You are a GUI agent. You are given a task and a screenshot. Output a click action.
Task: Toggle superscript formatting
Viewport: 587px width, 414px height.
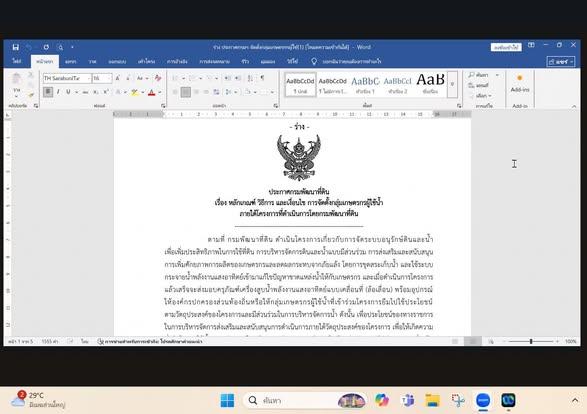[x=106, y=92]
